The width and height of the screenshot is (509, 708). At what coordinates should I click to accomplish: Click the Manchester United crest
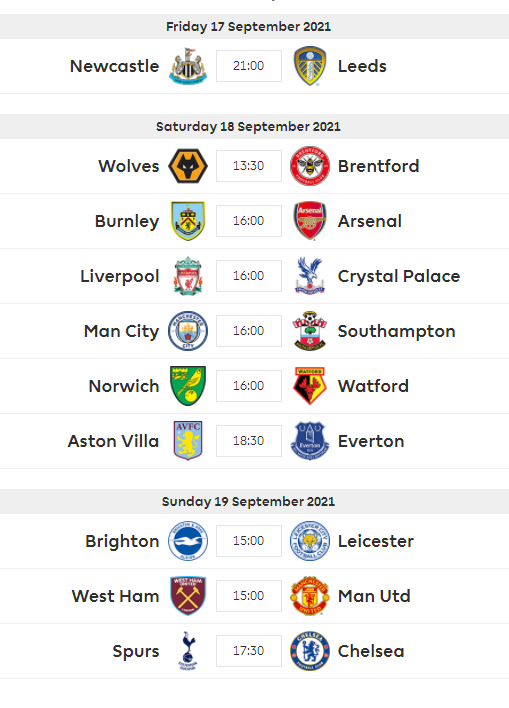coord(310,596)
